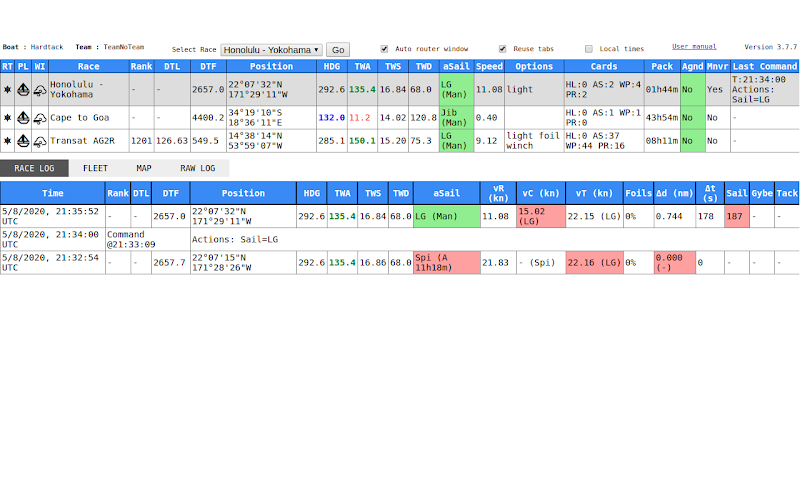Viewport: 800px width, 500px height.
Task: Open the User manual link
Action: (694, 46)
